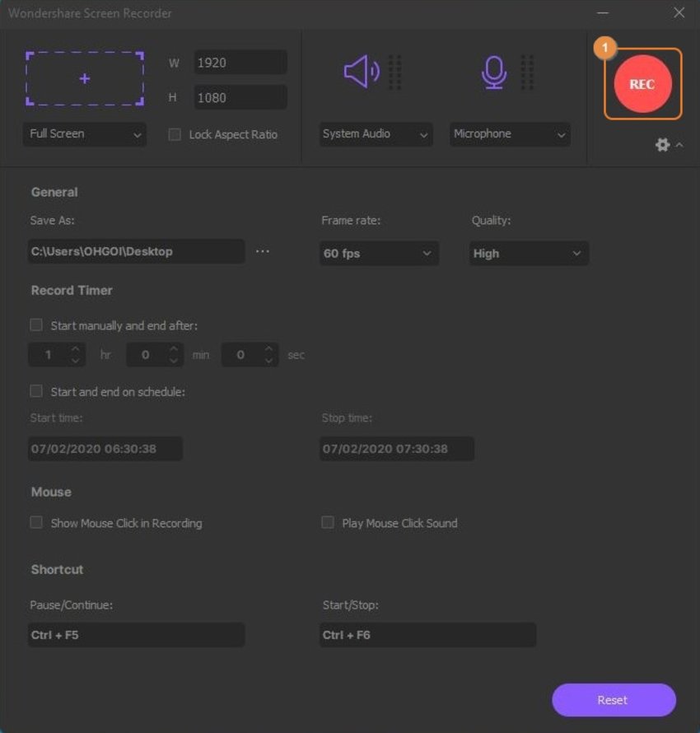Close the Screen Recorder window
Screen dimensions: 700x733
679,12
